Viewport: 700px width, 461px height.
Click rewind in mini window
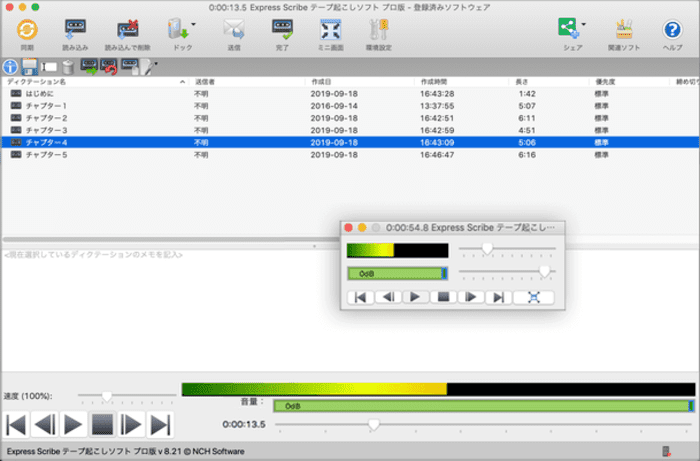click(x=388, y=297)
